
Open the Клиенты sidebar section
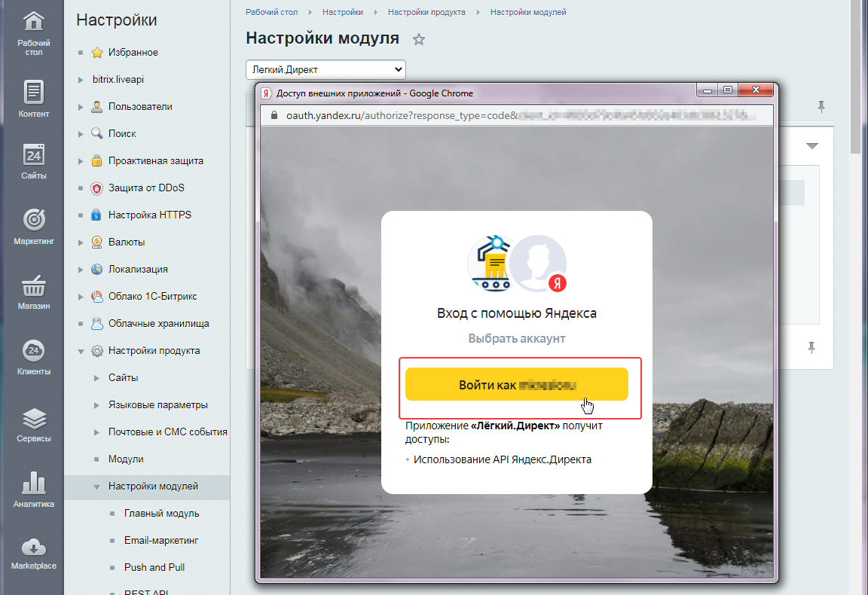33,357
